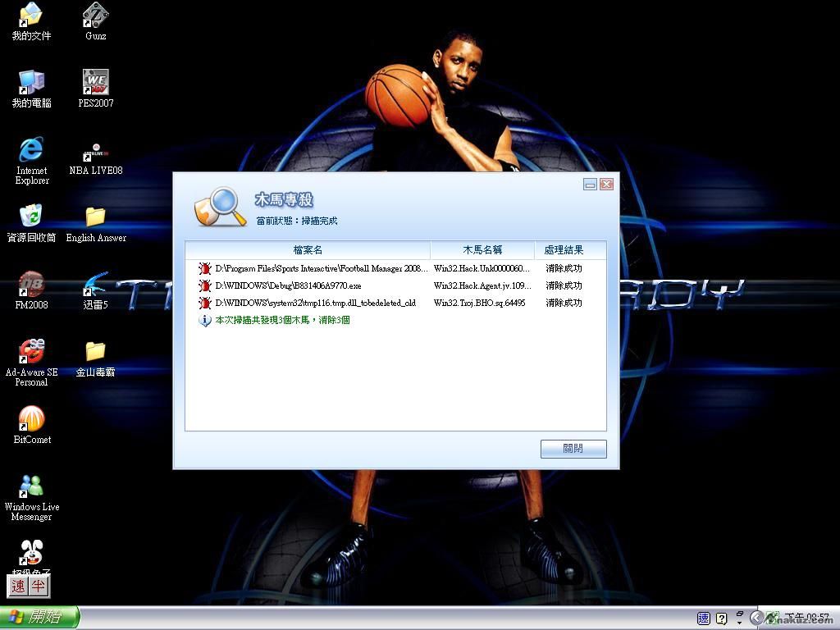Click the 速 input method icon in taskbar
This screenshot has width=840, height=630.
[x=703, y=619]
